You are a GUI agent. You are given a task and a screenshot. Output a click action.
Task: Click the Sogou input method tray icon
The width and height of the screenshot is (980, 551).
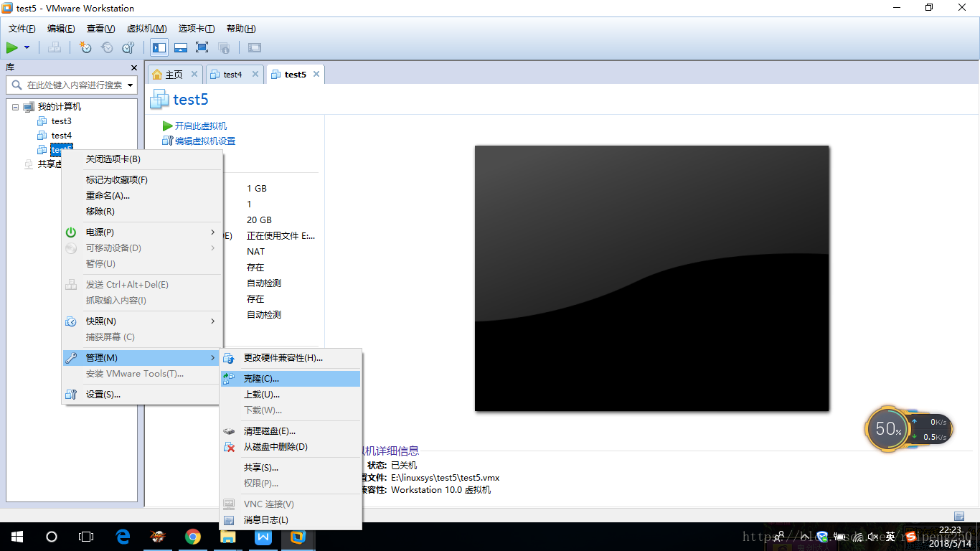click(x=910, y=537)
